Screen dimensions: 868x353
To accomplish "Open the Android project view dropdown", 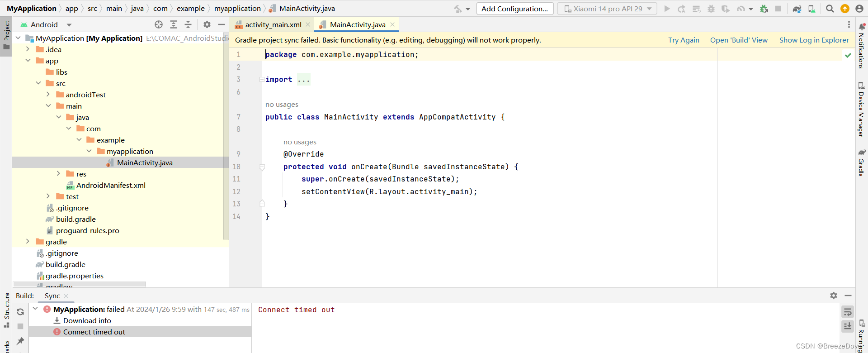I will click(45, 24).
